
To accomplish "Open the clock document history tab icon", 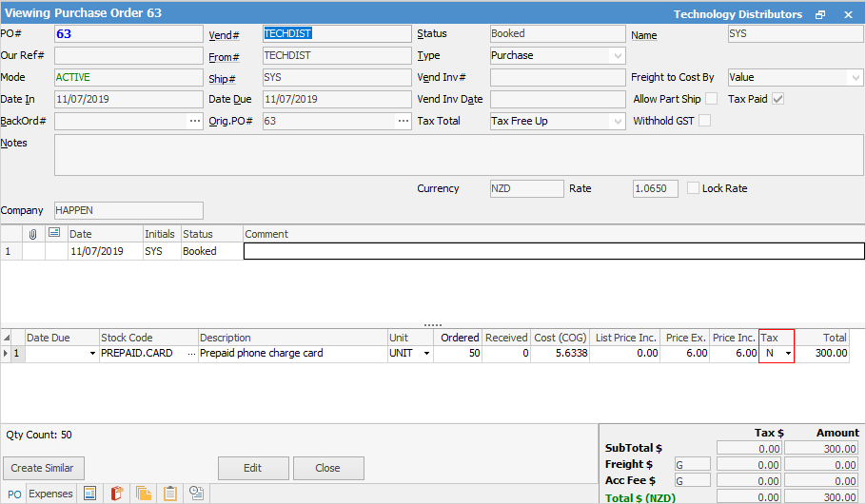I will pos(197,494).
